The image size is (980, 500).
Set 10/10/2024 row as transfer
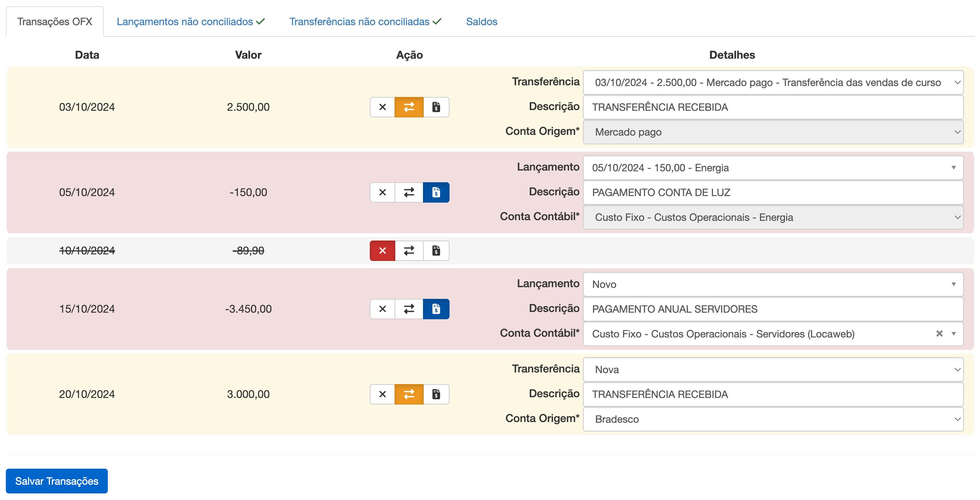coord(409,250)
